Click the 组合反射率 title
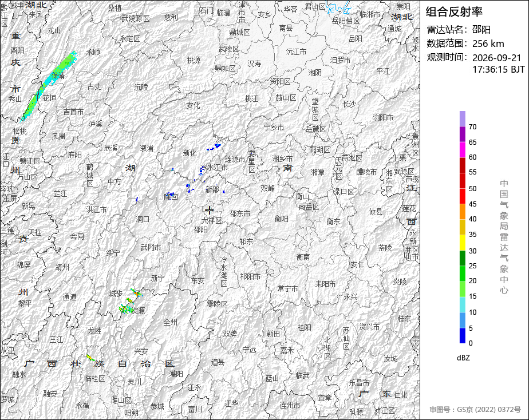 pyautogui.click(x=454, y=12)
